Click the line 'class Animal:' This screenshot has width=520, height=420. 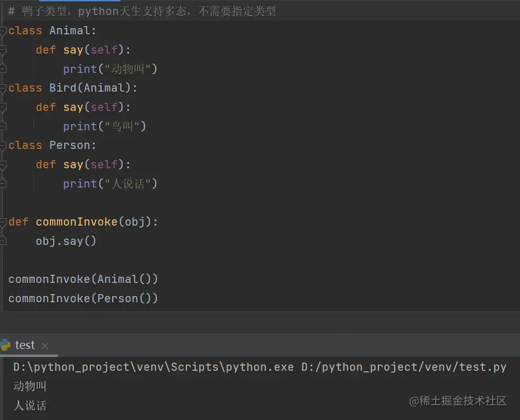pyautogui.click(x=52, y=31)
